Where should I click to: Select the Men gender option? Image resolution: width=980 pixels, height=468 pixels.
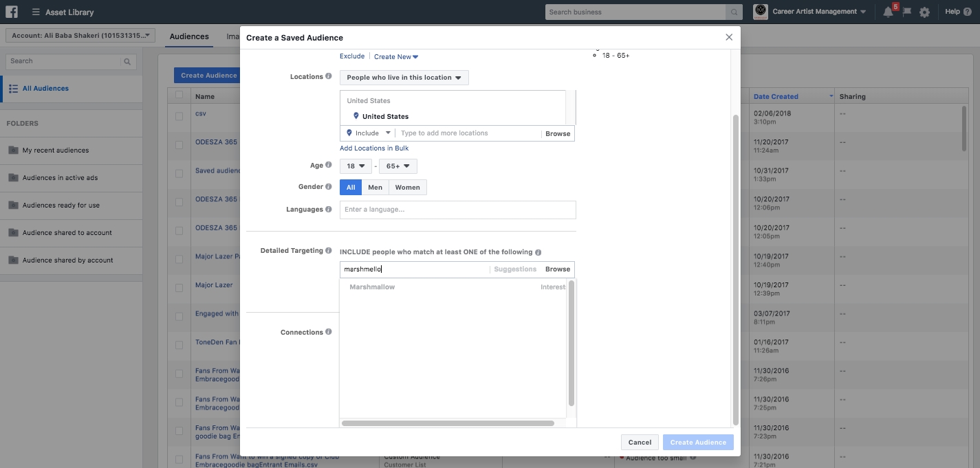click(375, 188)
